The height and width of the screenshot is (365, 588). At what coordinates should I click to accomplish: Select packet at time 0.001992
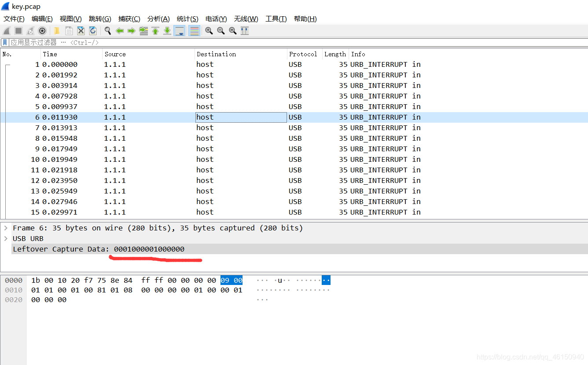tap(294, 75)
